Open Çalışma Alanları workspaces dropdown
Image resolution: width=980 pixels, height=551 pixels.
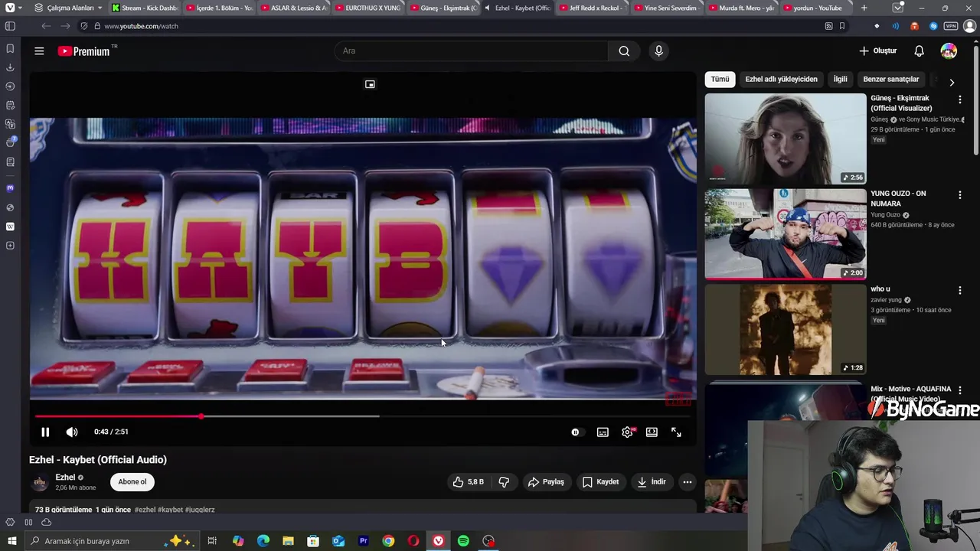[69, 8]
